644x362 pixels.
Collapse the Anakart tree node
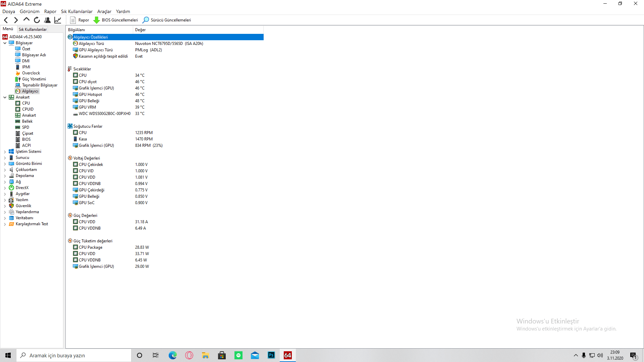click(x=5, y=97)
